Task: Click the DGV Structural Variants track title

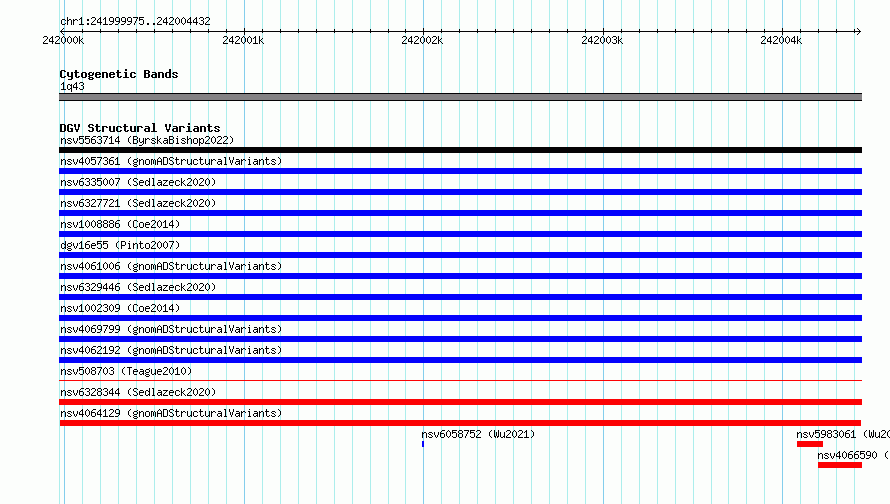Action: 140,128
